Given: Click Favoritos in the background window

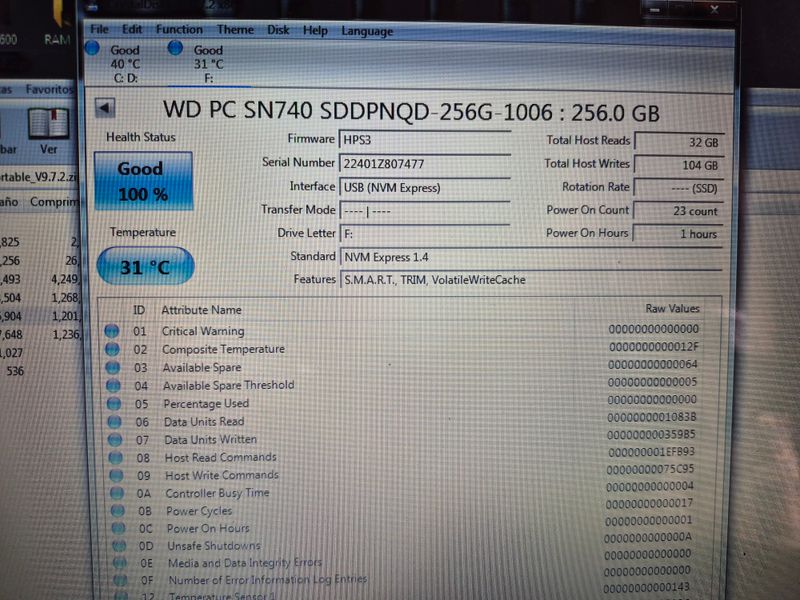Looking at the screenshot, I should pyautogui.click(x=49, y=89).
